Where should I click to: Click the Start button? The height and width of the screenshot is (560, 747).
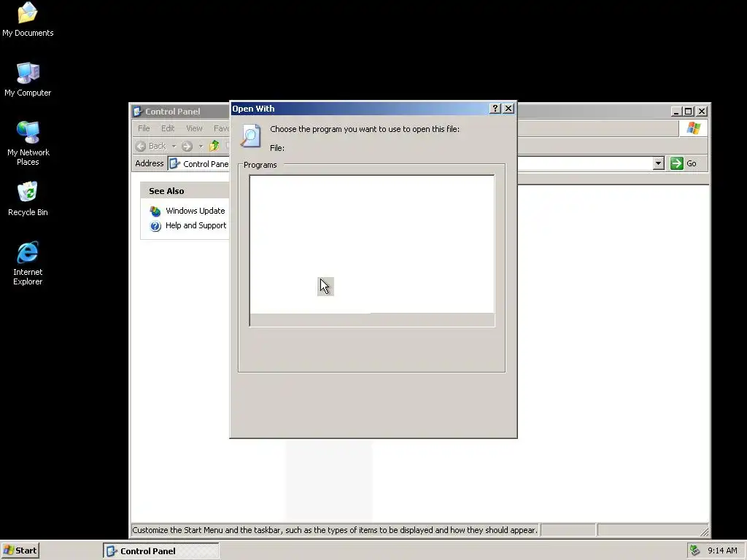20,551
